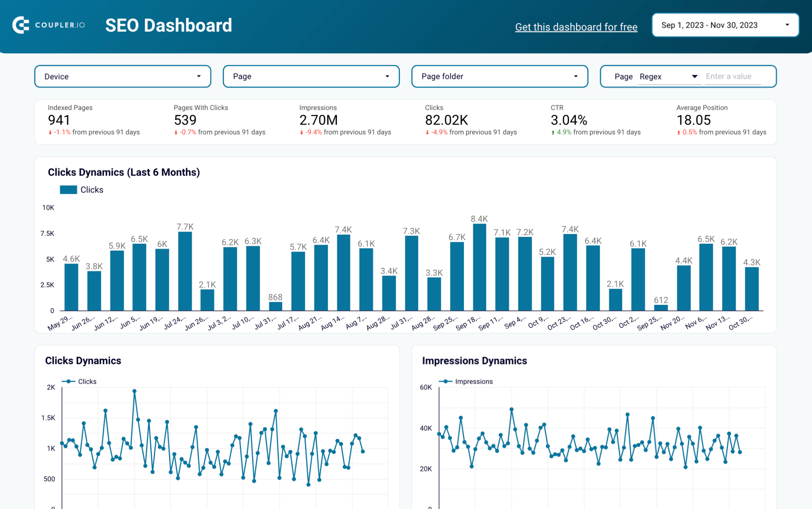Select the CTR metric card
812x509 pixels.
pos(595,120)
